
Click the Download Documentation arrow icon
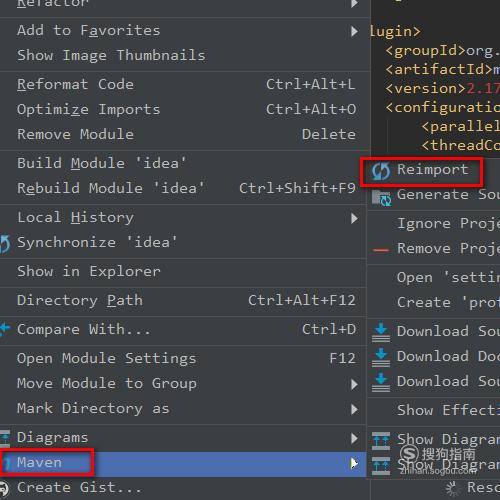381,357
